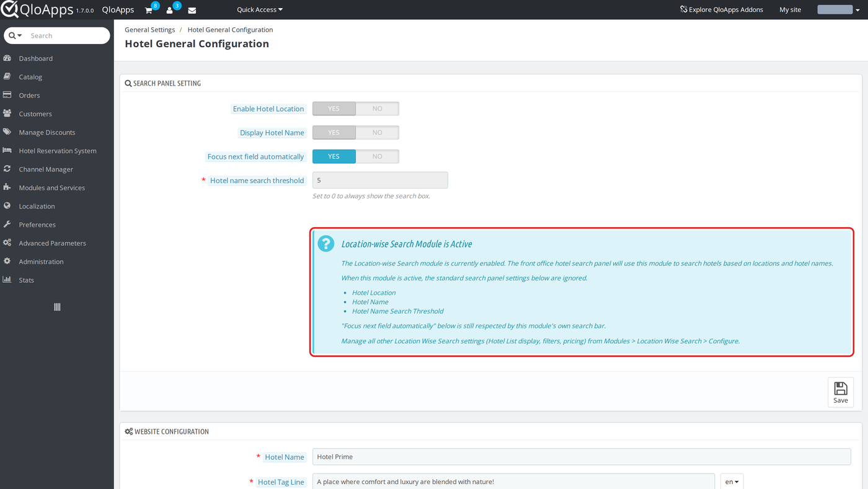Click the Catalog book icon

coord(7,77)
